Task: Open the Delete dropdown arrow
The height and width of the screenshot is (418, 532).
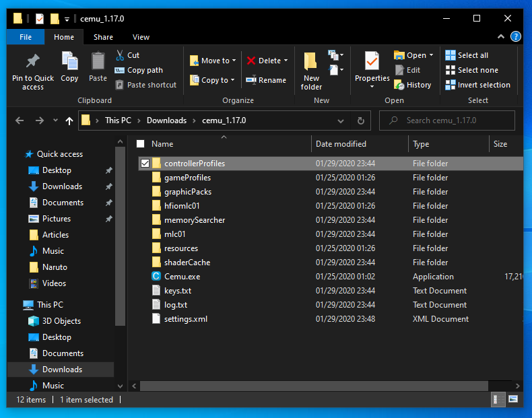Action: coord(286,61)
